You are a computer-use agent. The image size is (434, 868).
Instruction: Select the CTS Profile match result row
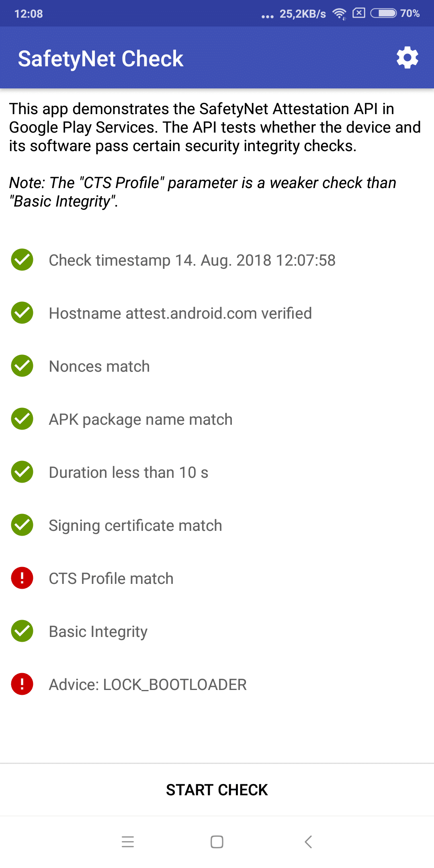(x=217, y=578)
